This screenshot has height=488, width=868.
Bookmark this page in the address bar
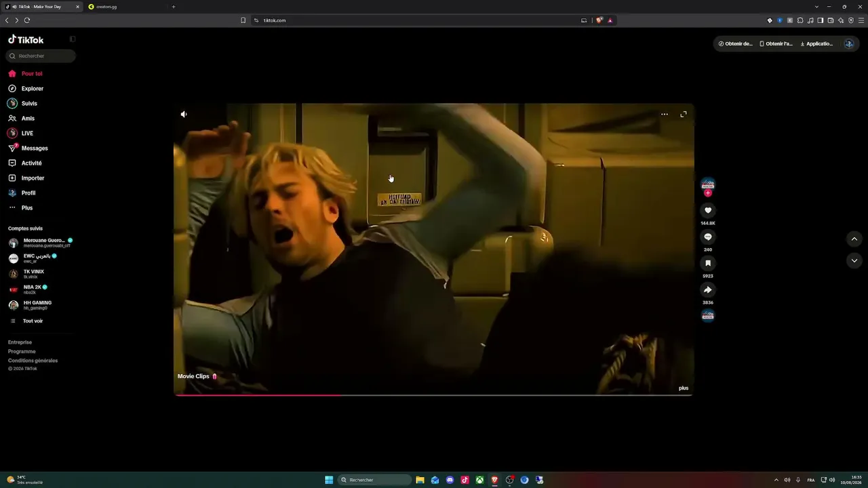pyautogui.click(x=243, y=20)
